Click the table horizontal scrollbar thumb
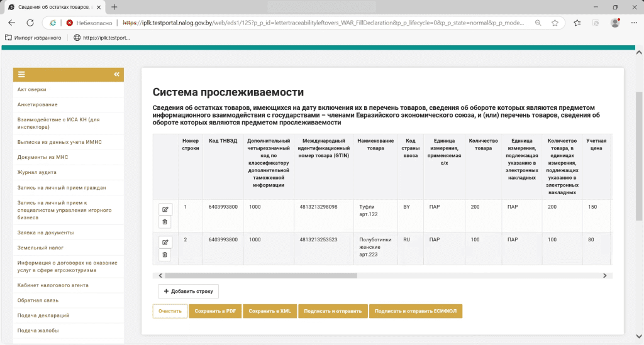 point(261,276)
